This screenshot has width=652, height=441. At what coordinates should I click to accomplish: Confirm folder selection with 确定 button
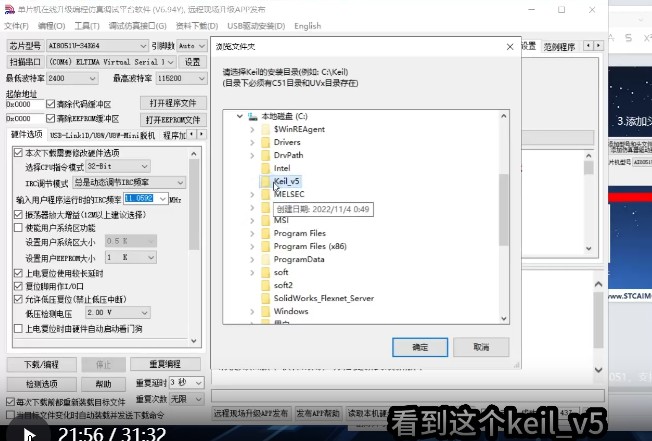(x=420, y=347)
